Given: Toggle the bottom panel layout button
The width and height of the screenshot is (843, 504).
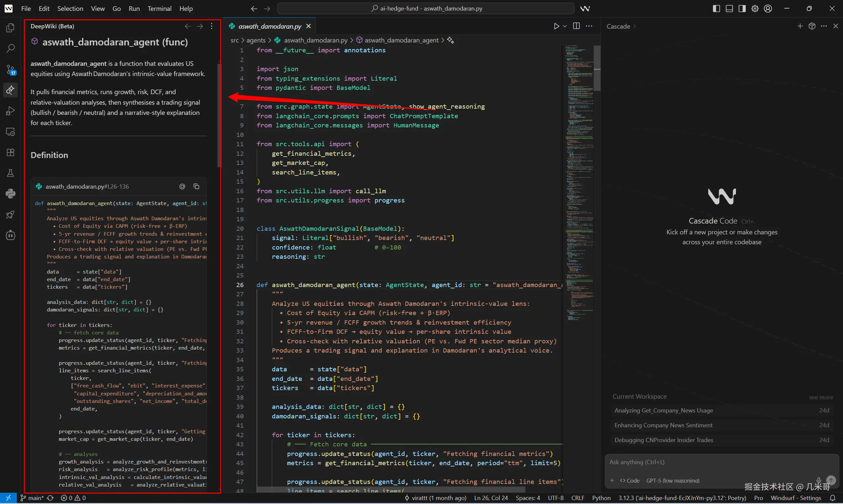Looking at the screenshot, I should click(729, 9).
